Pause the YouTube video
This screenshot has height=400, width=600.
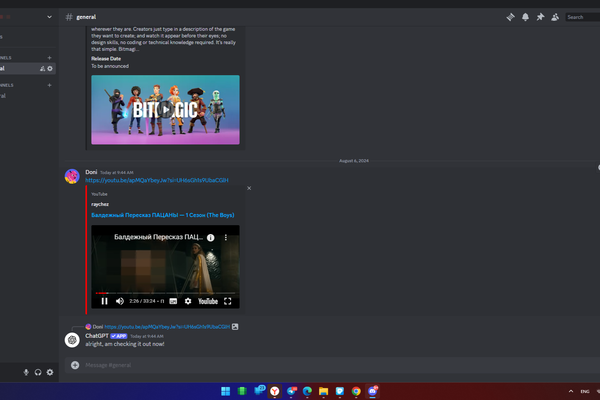tap(104, 301)
